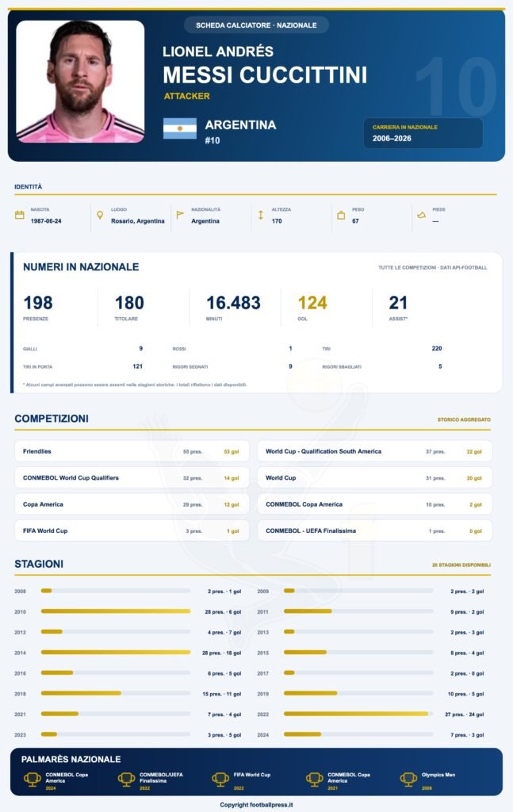
Task: Click the boot icon beside Piede
Action: (421, 215)
